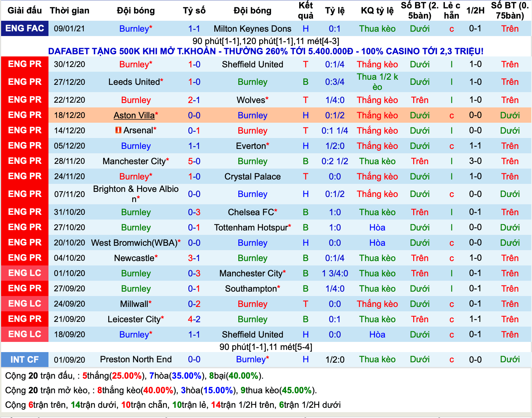The image size is (532, 418).
Task: Click the ENG LC label for 24/09/20
Action: tap(25, 304)
